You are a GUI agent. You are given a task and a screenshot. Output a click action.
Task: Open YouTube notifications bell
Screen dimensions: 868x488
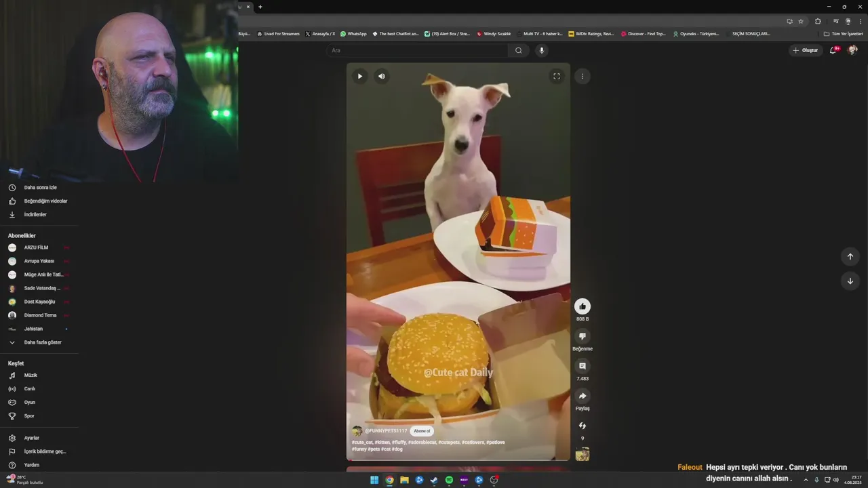(x=833, y=50)
